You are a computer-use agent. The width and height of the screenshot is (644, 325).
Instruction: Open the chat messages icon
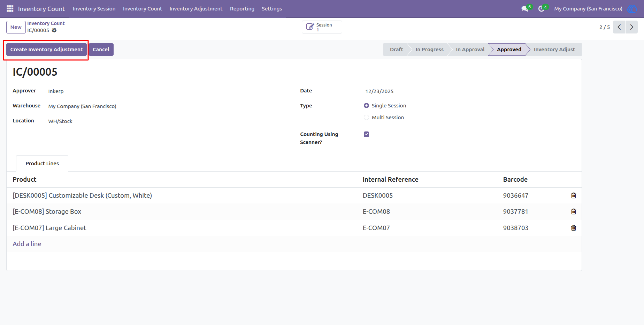(525, 9)
